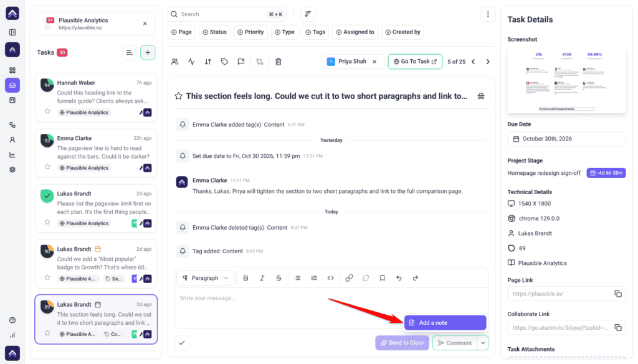Screen dimensions: 638x364
Task: Mark task complete with checkmark button
Action: (x=182, y=343)
